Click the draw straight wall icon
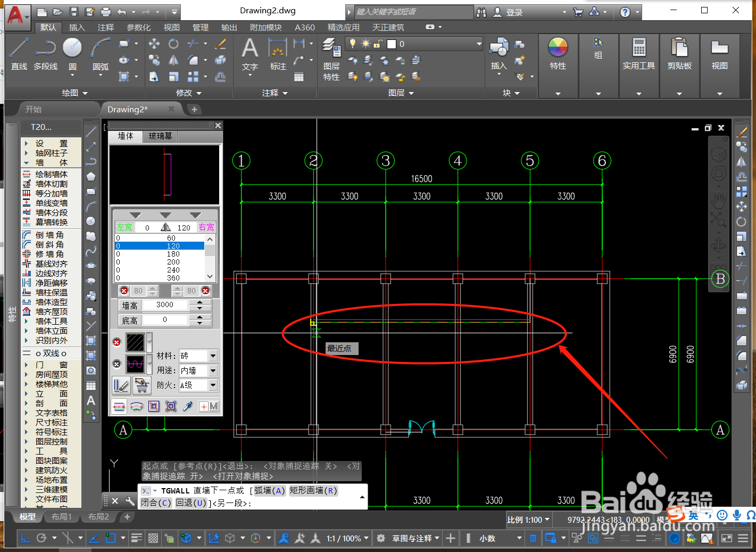 pos(119,407)
